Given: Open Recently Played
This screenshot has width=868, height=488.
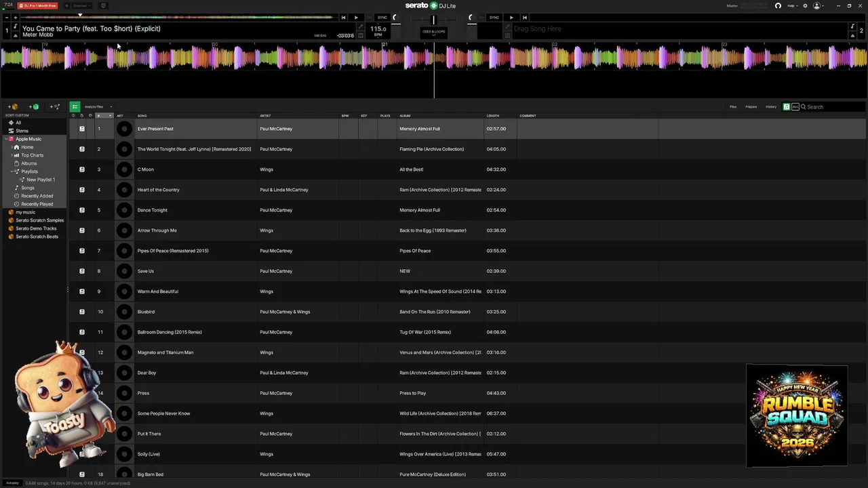Looking at the screenshot, I should (x=37, y=204).
